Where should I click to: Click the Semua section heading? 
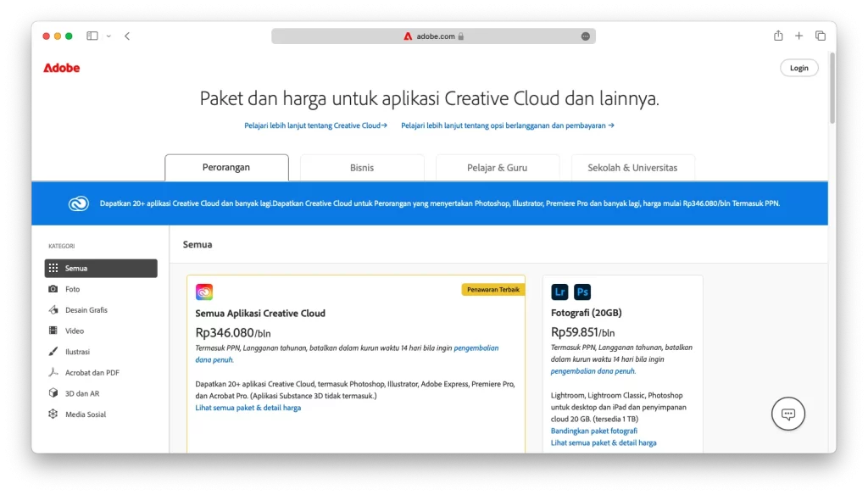[x=198, y=244]
